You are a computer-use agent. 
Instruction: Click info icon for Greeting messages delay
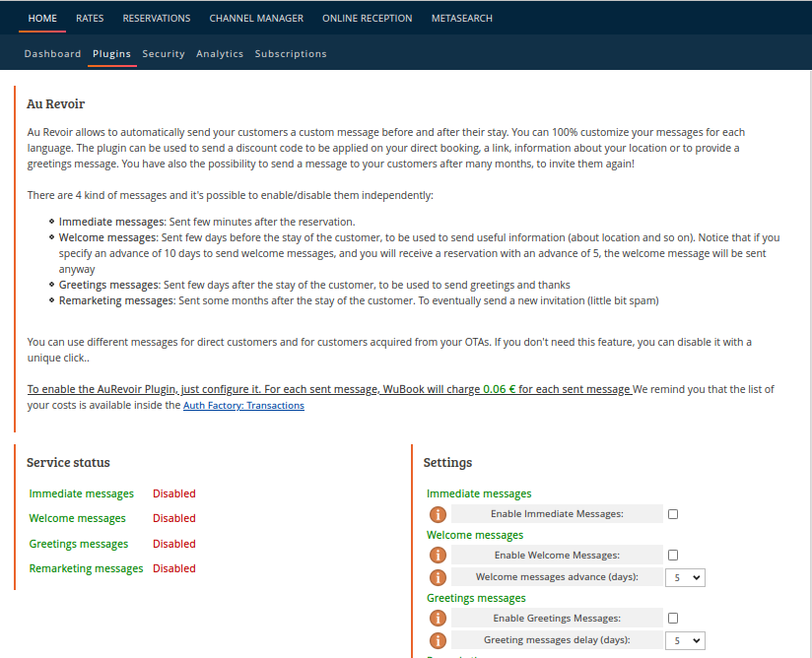[438, 640]
